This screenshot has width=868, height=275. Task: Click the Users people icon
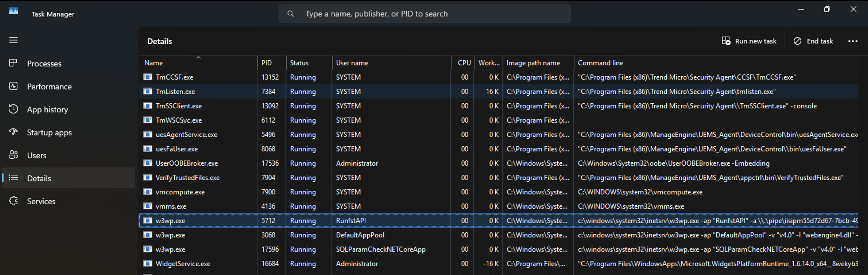click(13, 155)
